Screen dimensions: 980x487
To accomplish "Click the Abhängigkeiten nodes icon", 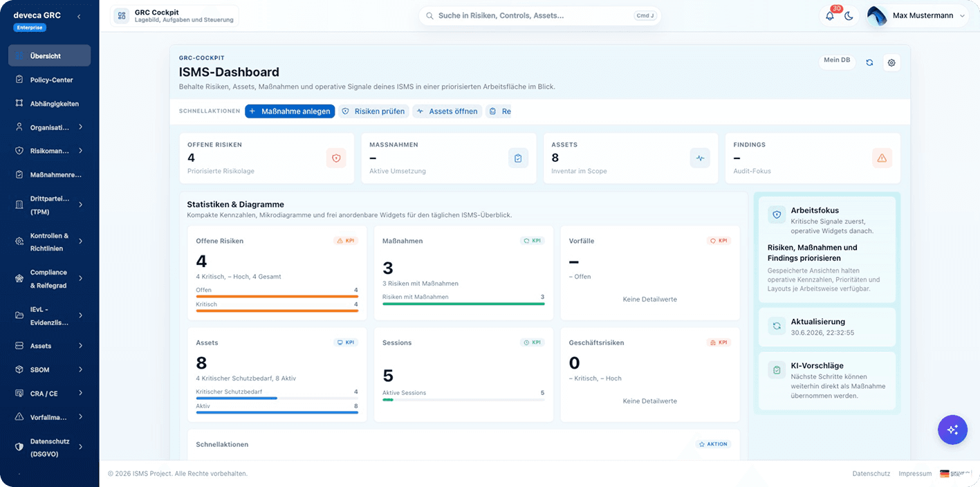I will point(19,103).
